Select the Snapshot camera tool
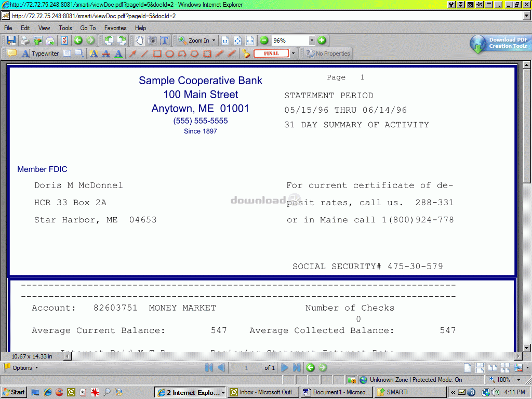532x399 pixels. click(152, 41)
